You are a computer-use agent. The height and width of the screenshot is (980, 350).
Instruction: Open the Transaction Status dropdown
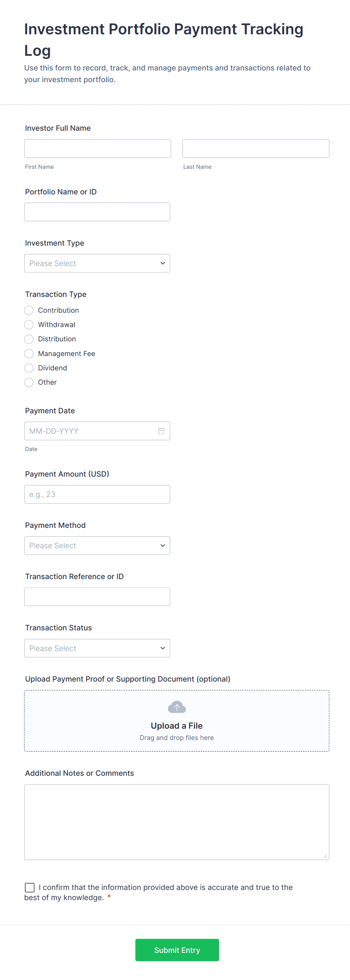click(97, 648)
